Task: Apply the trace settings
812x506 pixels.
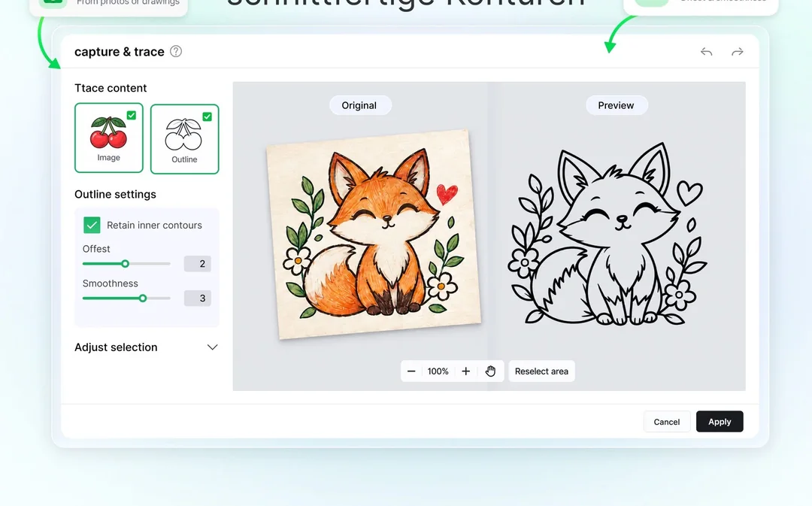Action: point(720,422)
